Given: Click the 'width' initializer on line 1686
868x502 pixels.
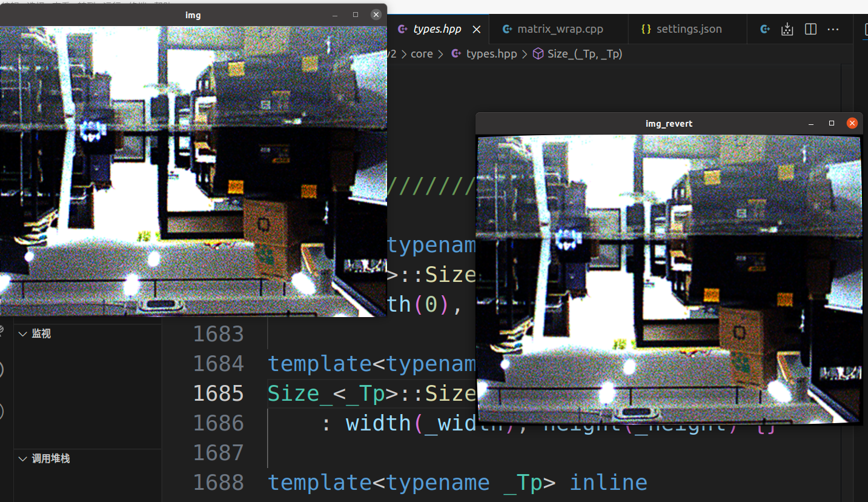Looking at the screenshot, I should pyautogui.click(x=378, y=423).
